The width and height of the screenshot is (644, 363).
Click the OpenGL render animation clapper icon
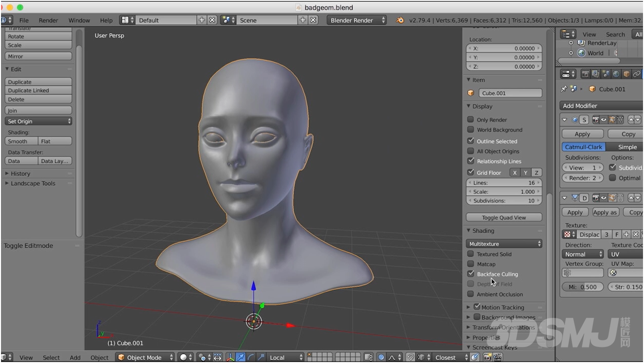498,357
